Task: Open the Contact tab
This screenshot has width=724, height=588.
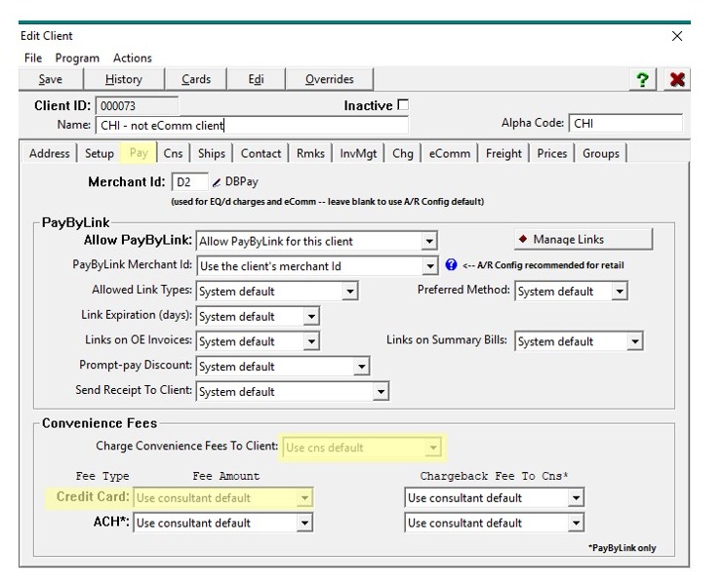Action: 261,153
